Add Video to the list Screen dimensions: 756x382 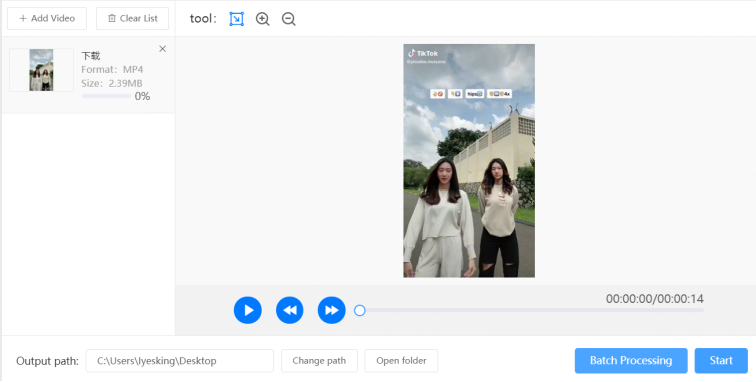click(x=47, y=18)
